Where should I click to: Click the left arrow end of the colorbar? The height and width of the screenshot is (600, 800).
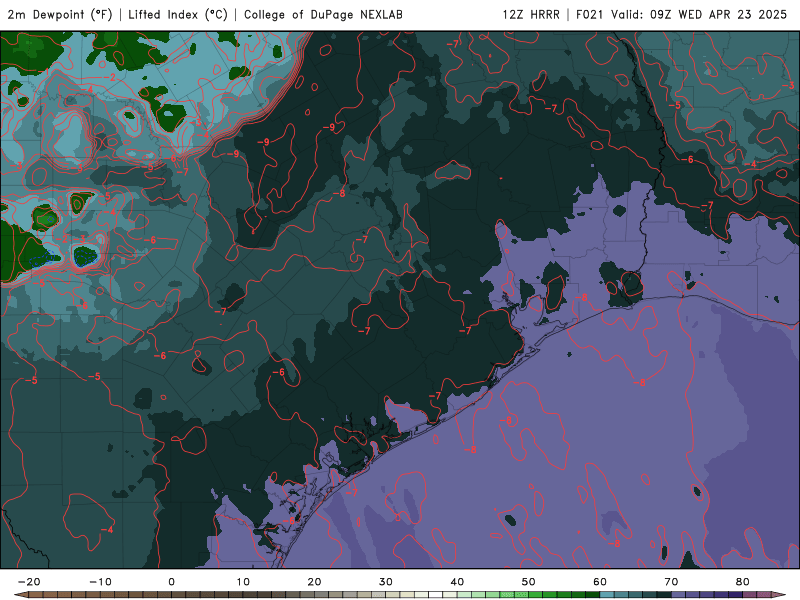[21, 595]
